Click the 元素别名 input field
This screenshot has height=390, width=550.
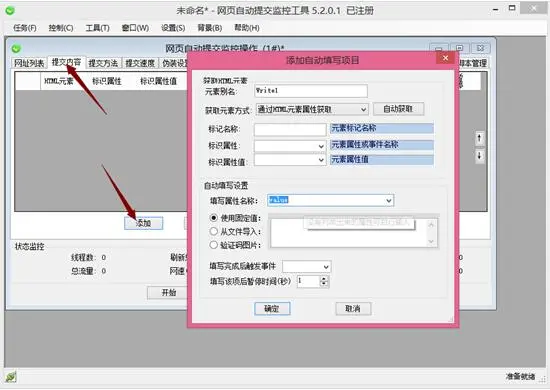pyautogui.click(x=311, y=91)
